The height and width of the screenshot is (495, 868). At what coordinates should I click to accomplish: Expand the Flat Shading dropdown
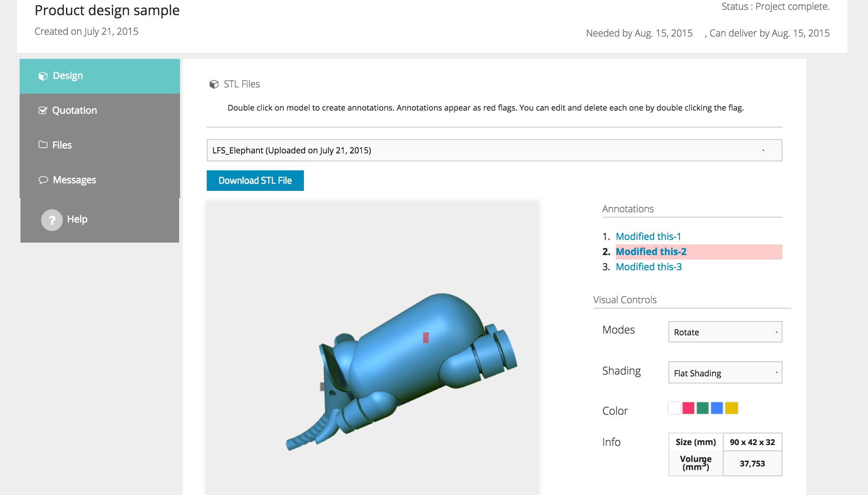click(725, 373)
